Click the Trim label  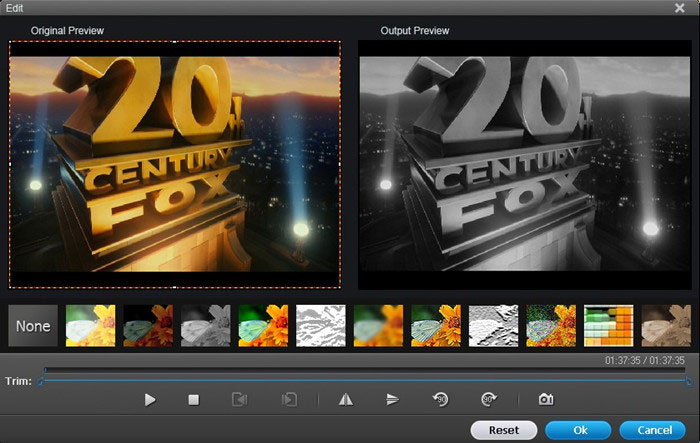tap(18, 381)
